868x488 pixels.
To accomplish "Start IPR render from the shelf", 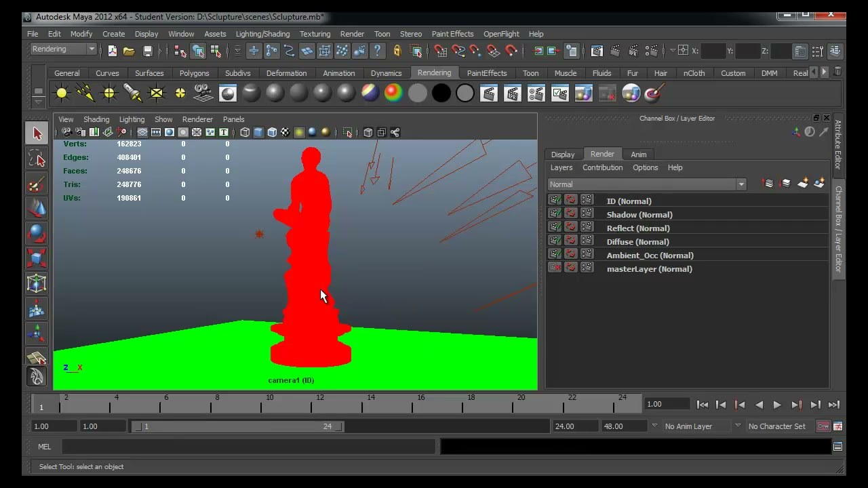I will 512,93.
